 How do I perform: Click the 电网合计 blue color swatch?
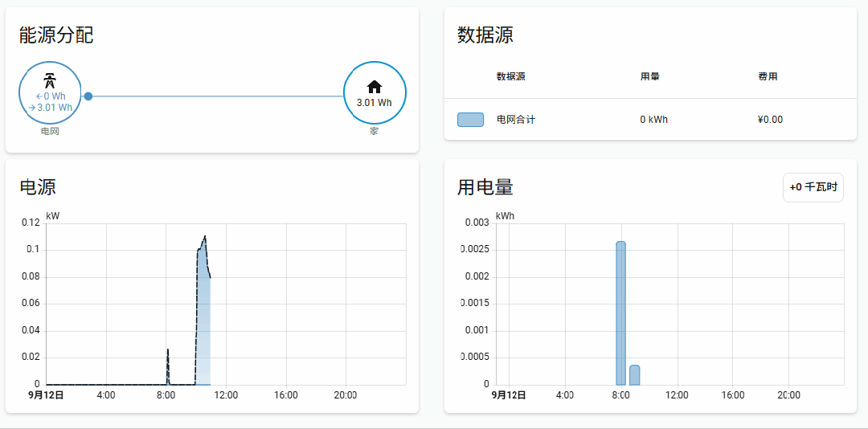(470, 120)
